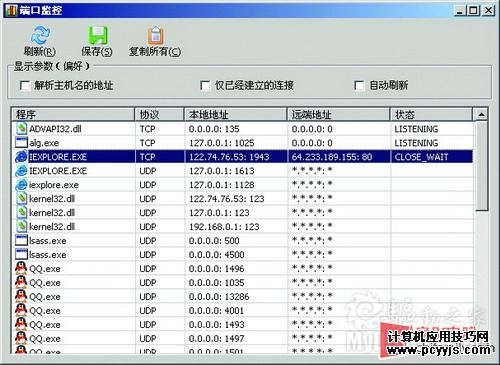This screenshot has width=500, height=365.
Task: Click the 保存(S) floppy disk icon
Action: click(98, 35)
